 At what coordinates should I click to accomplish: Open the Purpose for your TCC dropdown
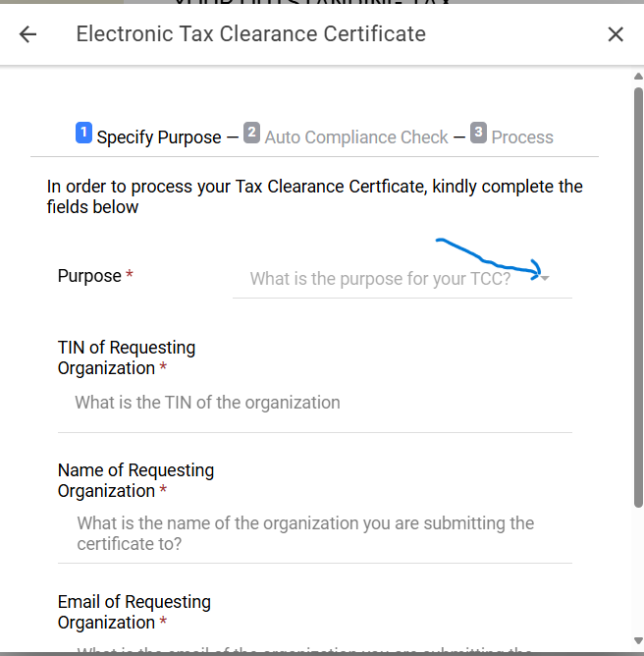click(381, 279)
